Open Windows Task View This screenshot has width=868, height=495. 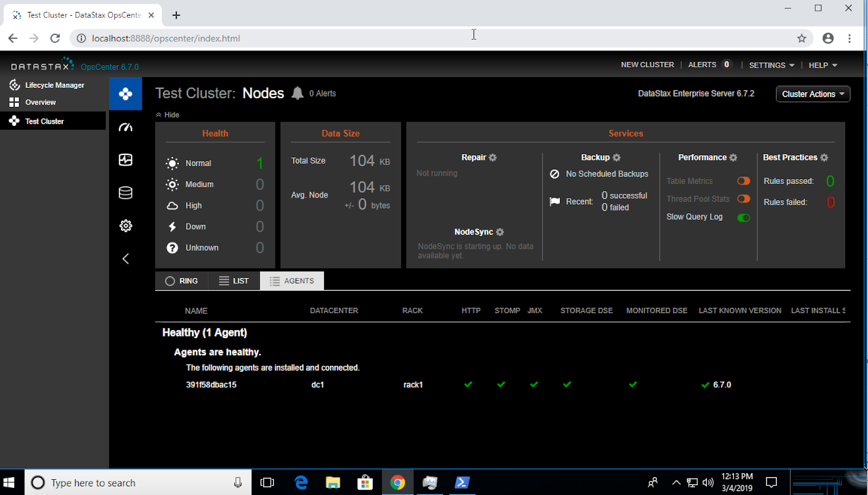tap(267, 483)
